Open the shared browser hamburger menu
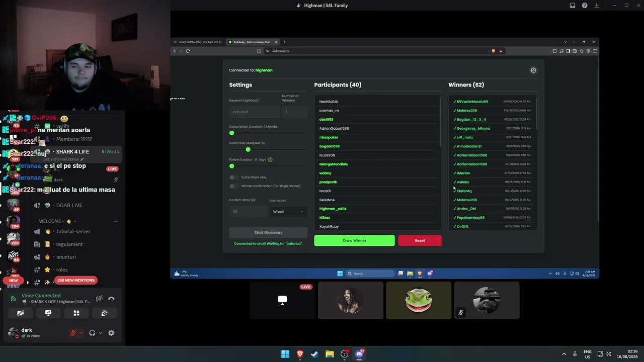 (595, 51)
